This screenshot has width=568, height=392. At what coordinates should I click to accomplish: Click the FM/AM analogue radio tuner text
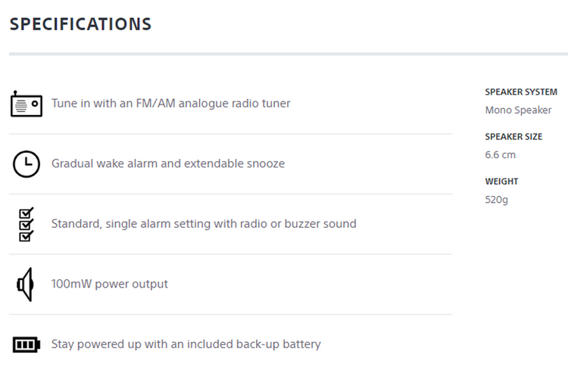[x=170, y=103]
